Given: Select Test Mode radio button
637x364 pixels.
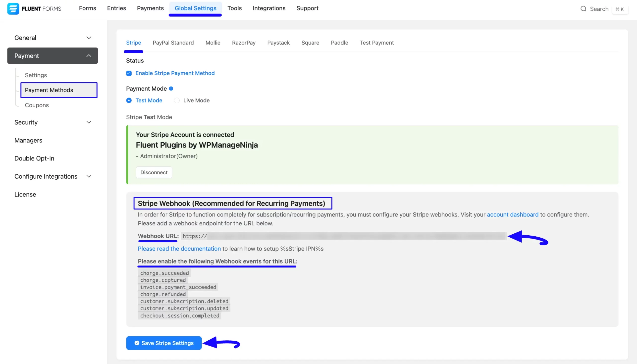Looking at the screenshot, I should pos(129,101).
